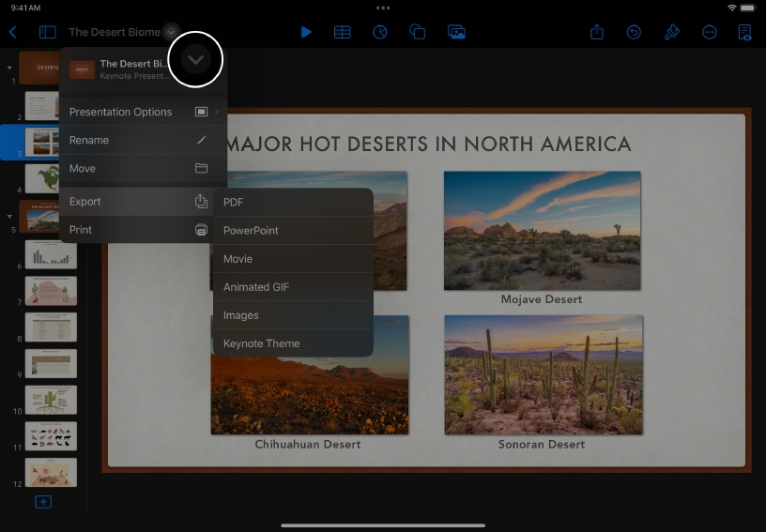Open the Format paintbrush panel
The width and height of the screenshot is (766, 532).
(672, 32)
